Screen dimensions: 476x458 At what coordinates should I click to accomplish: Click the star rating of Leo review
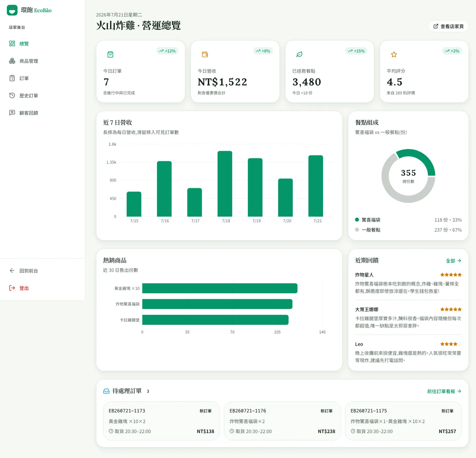click(x=451, y=344)
